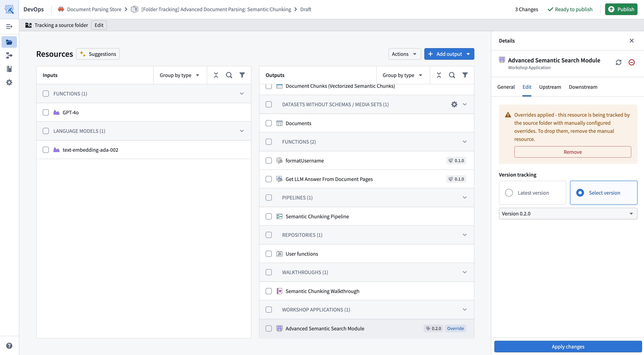Check the GPT-4o checkbox
This screenshot has height=355, width=644.
point(46,112)
